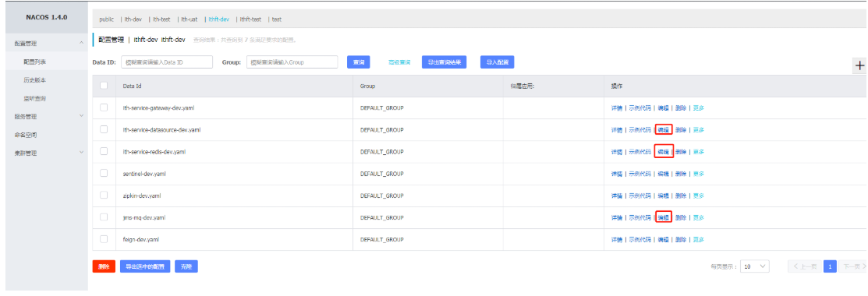Go to page 1 in pagination

click(x=829, y=266)
